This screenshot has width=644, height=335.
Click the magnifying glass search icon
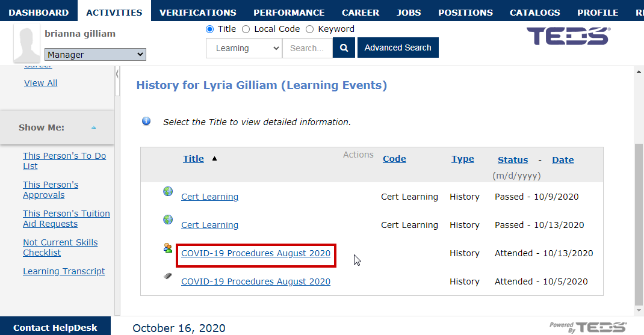344,48
